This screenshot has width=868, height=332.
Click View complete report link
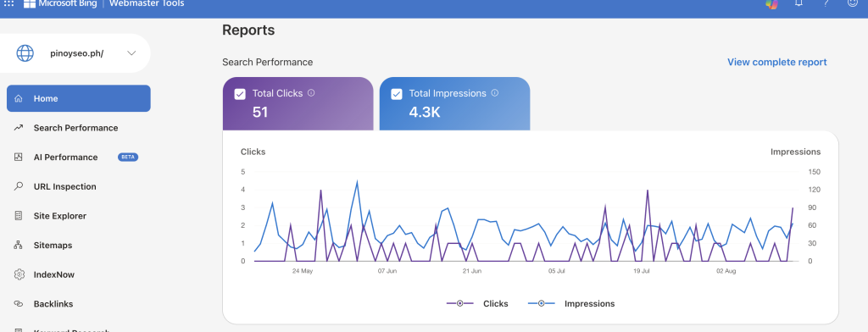(776, 62)
